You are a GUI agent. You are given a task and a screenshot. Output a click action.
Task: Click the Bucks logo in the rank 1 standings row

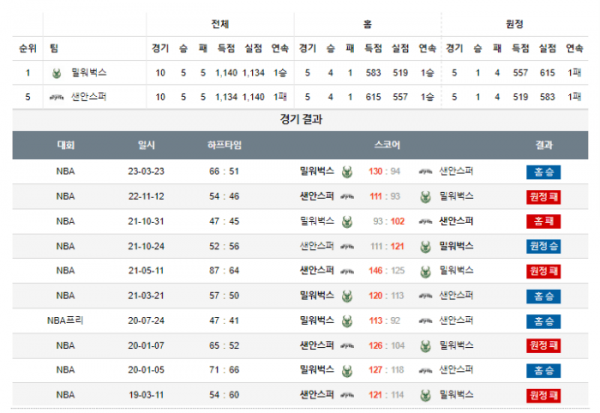tap(57, 73)
